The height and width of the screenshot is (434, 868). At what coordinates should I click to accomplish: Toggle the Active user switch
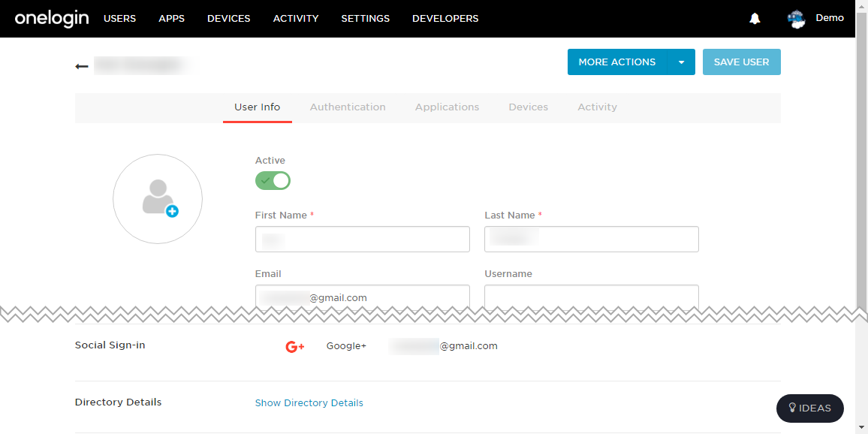[273, 180]
